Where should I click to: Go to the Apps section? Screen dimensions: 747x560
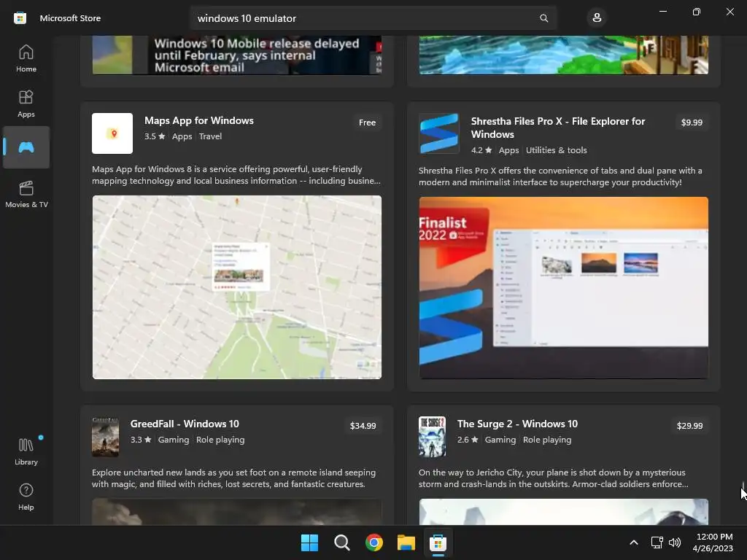pos(26,104)
